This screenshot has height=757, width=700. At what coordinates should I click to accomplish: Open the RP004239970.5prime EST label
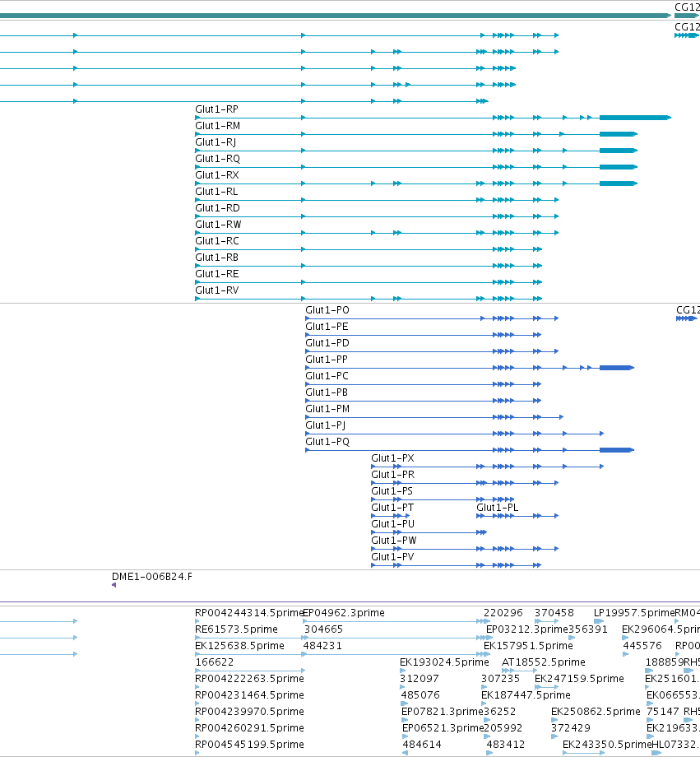[x=249, y=711]
